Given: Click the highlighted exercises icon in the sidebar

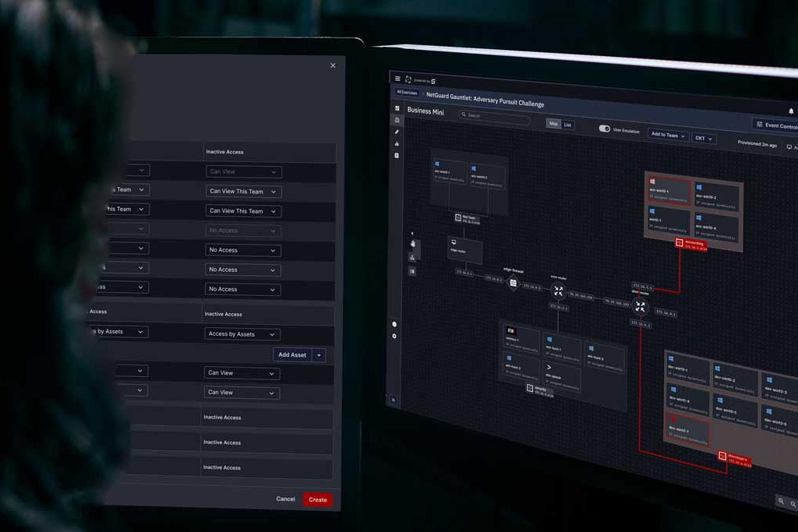Looking at the screenshot, I should [397, 121].
